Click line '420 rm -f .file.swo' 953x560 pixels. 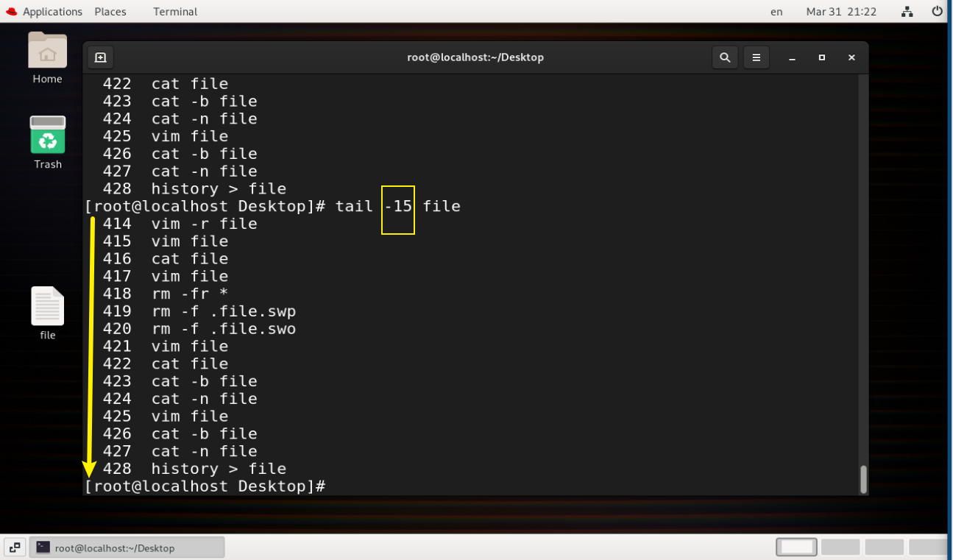point(199,329)
